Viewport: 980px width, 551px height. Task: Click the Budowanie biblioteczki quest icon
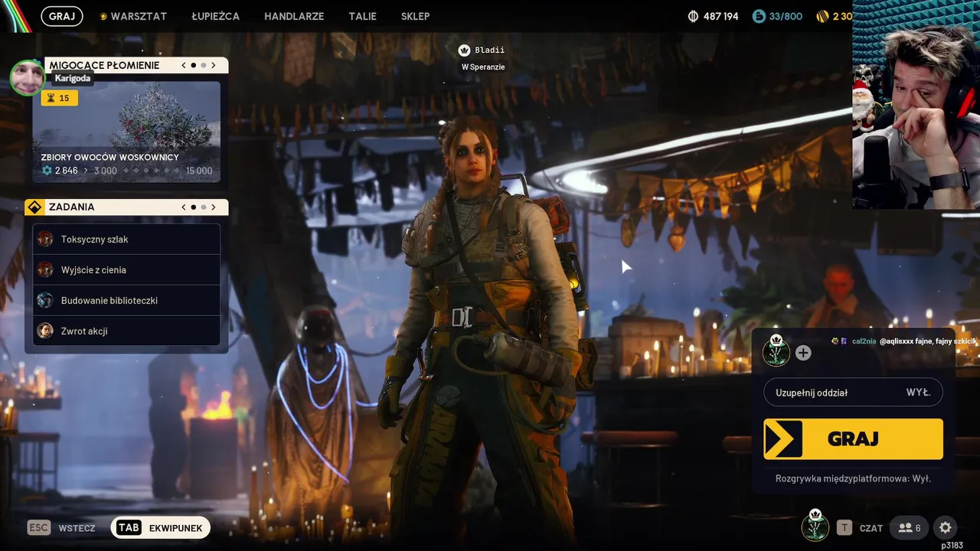(45, 301)
